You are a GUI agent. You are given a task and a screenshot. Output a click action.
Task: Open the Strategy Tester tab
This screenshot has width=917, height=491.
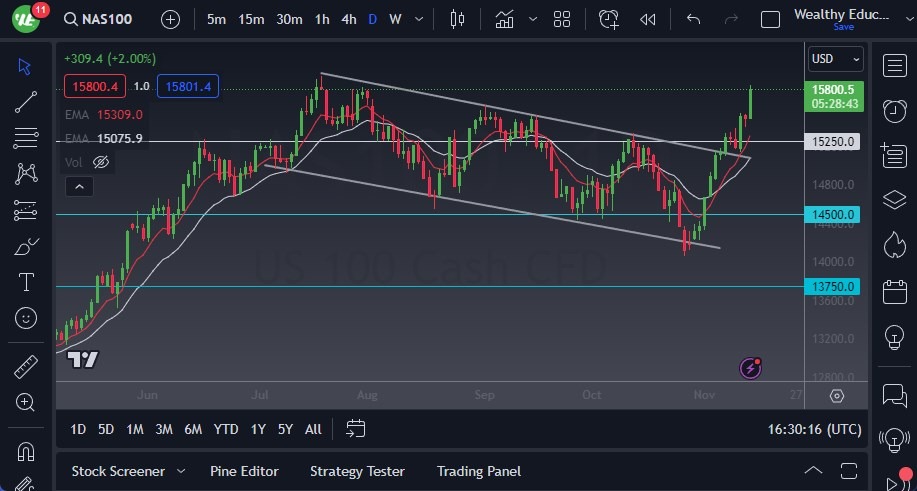pos(357,471)
